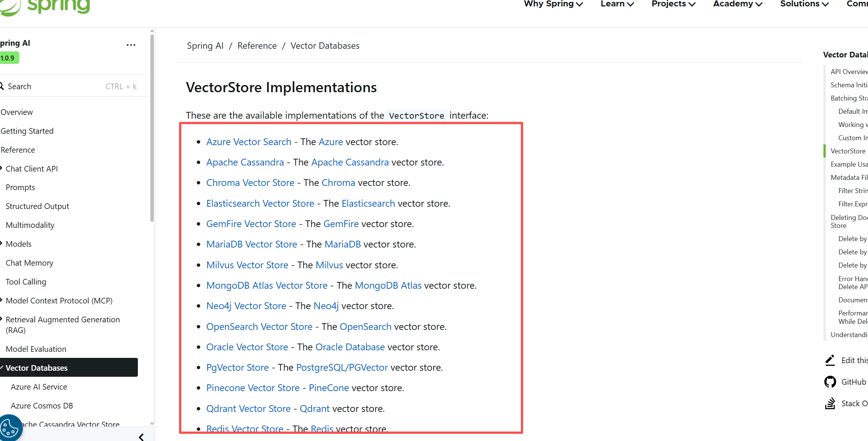Open Model Evaluation in the sidebar
868x441 pixels.
(36, 349)
